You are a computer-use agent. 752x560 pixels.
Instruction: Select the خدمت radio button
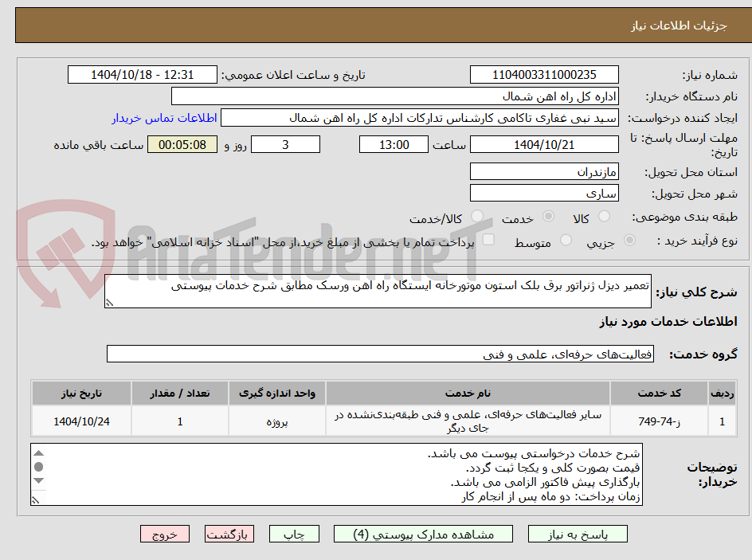tap(548, 216)
